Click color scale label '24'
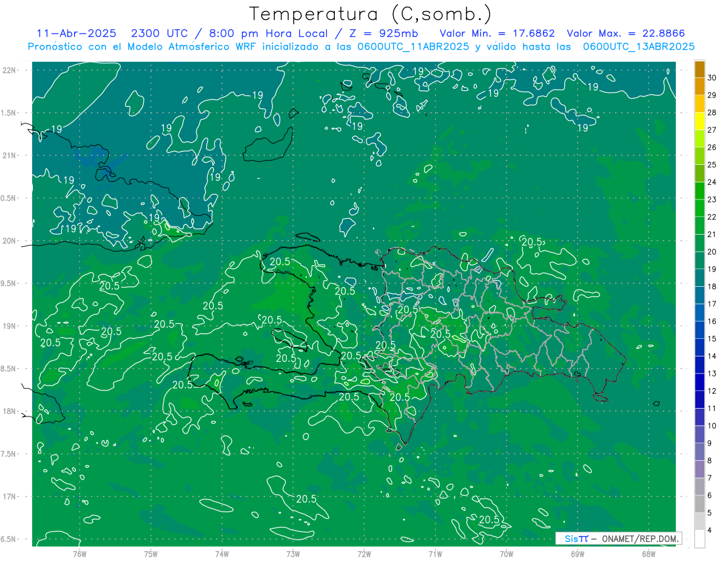728x562 pixels. pyautogui.click(x=712, y=182)
